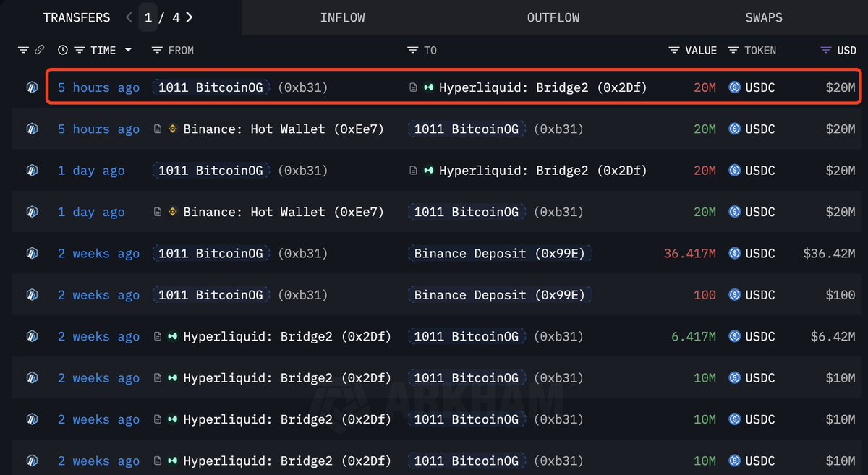Select the SWAPS tab
The width and height of the screenshot is (868, 475).
click(x=764, y=17)
